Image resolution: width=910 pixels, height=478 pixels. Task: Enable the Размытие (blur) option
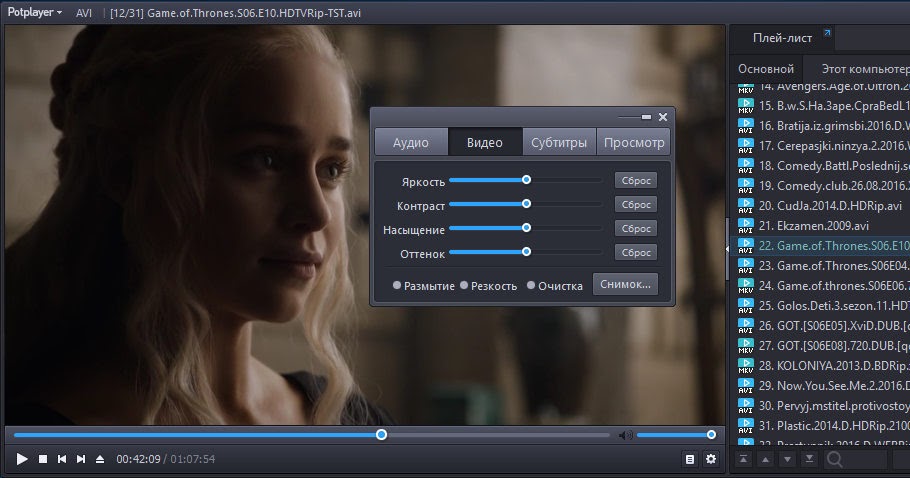tap(398, 286)
